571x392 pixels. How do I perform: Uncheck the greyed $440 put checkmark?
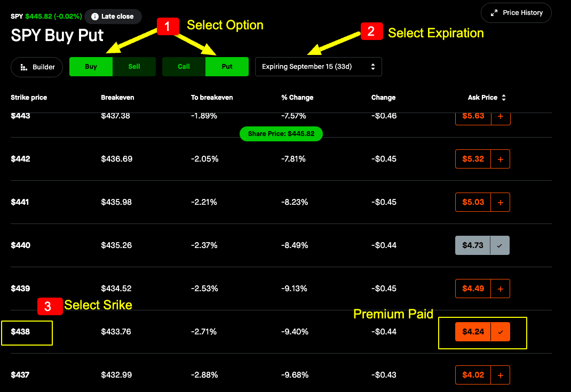point(499,246)
